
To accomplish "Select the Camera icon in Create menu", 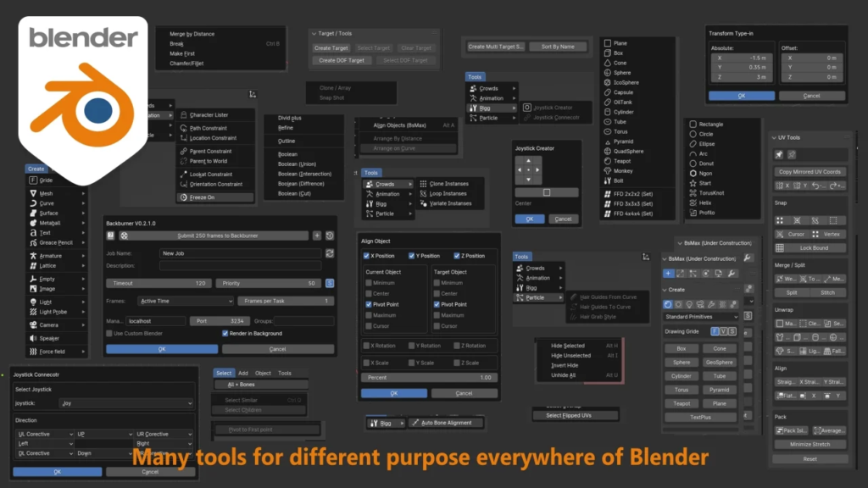I will click(34, 324).
